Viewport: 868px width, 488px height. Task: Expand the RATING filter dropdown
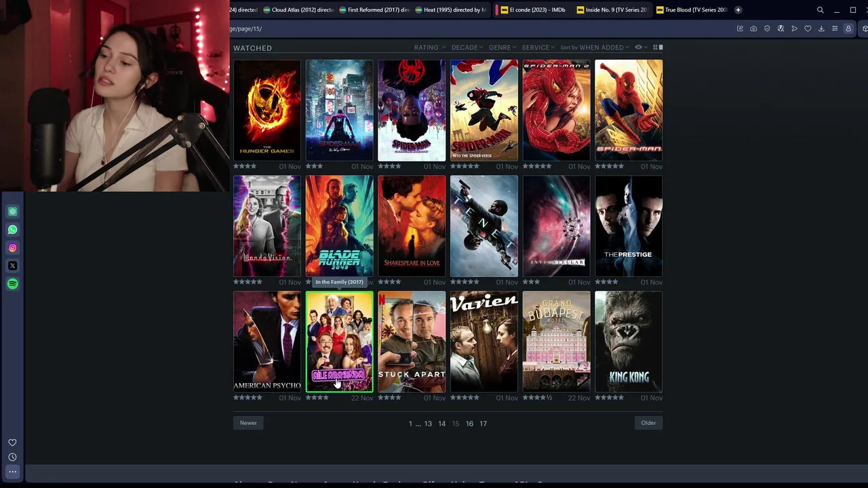[x=430, y=47]
